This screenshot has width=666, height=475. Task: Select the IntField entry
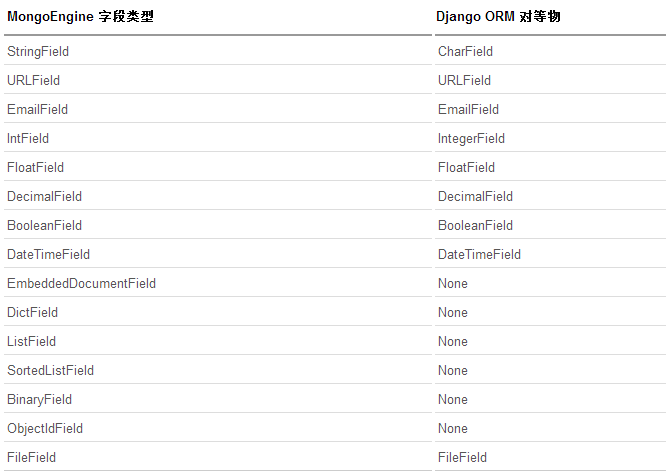[28, 138]
